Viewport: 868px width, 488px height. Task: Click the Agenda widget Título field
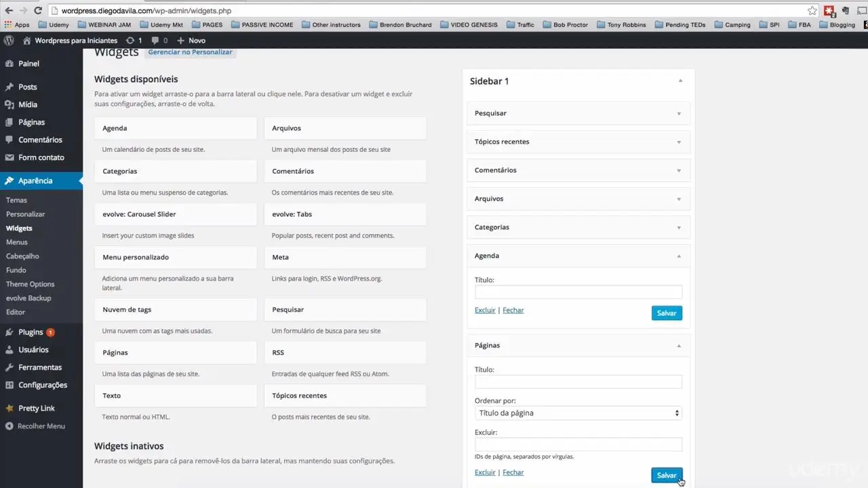point(578,293)
